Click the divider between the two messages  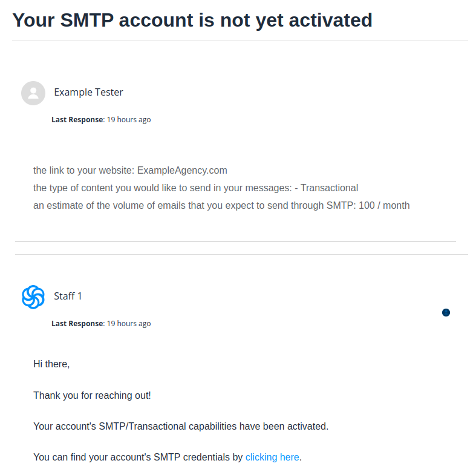(x=236, y=242)
